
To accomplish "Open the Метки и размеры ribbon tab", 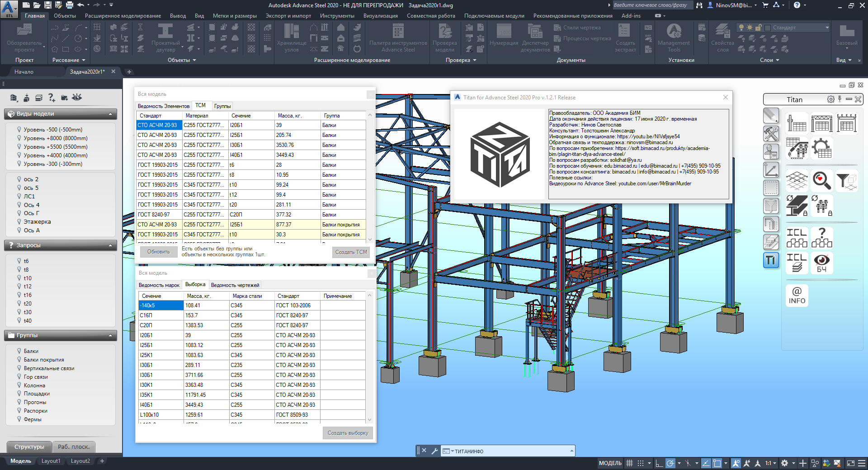I will [235, 16].
